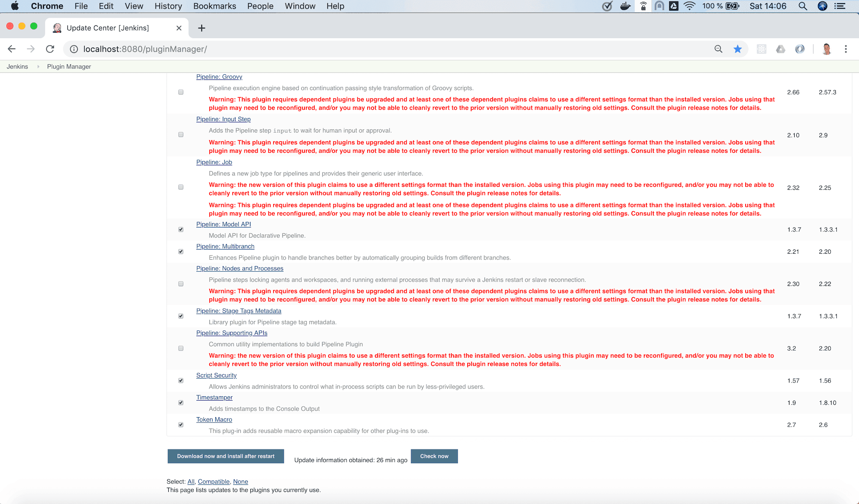859x504 pixels.
Task: Uncheck Pipeline: Multibranch checkbox
Action: click(181, 252)
